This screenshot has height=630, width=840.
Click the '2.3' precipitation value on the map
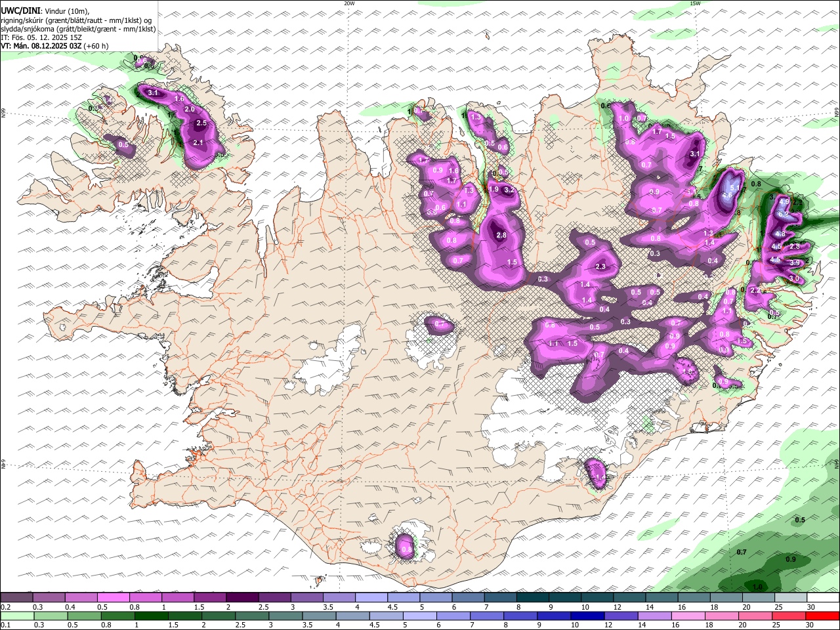coord(600,267)
